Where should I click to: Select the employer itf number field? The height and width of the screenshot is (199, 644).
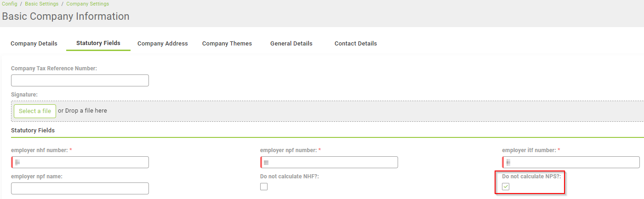pyautogui.click(x=571, y=162)
